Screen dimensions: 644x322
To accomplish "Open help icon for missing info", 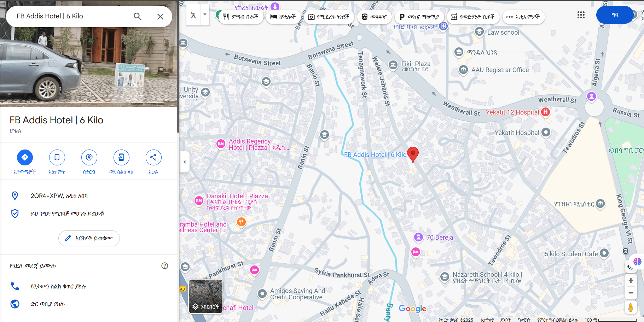I will pyautogui.click(x=165, y=266).
